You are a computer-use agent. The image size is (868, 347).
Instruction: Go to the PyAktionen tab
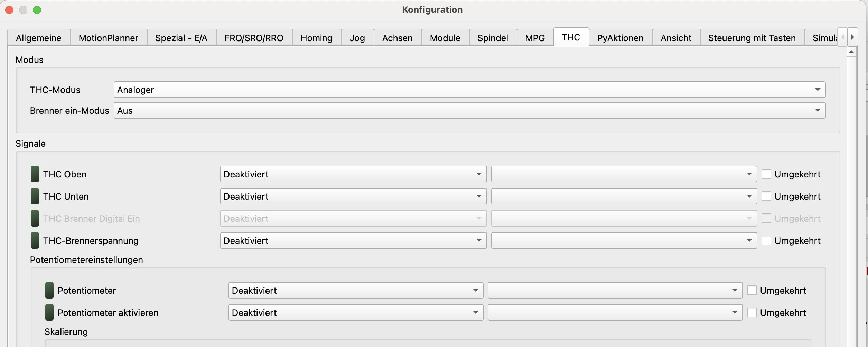620,38
